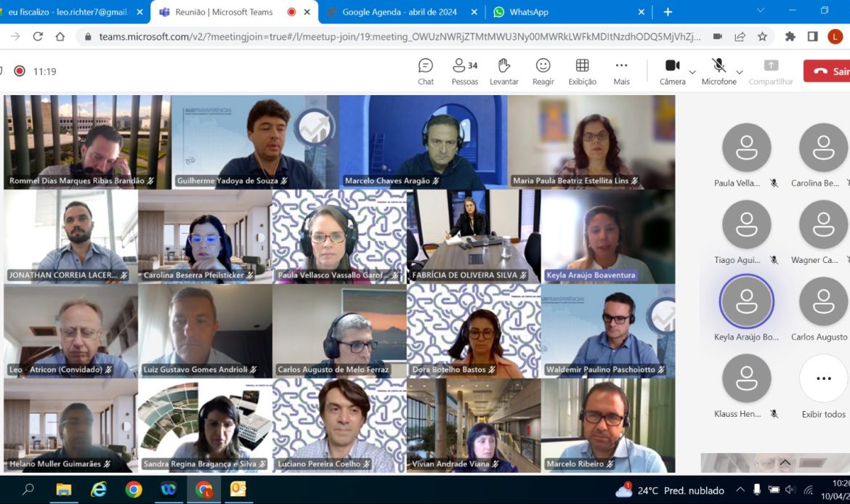Open the Mais options menu
Screen dimensions: 850x504
(621, 72)
